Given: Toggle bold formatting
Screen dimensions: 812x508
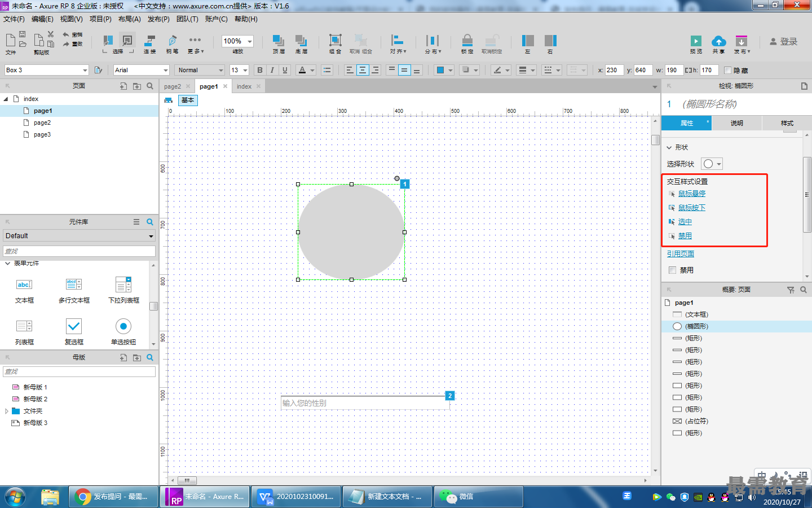Looking at the screenshot, I should 260,70.
